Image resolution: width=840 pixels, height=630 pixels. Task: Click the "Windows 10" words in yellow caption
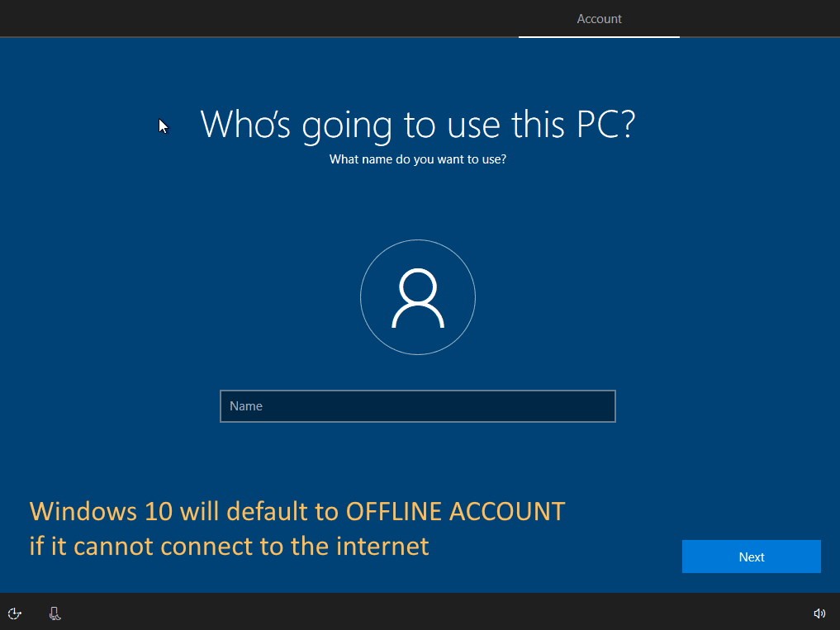click(102, 512)
